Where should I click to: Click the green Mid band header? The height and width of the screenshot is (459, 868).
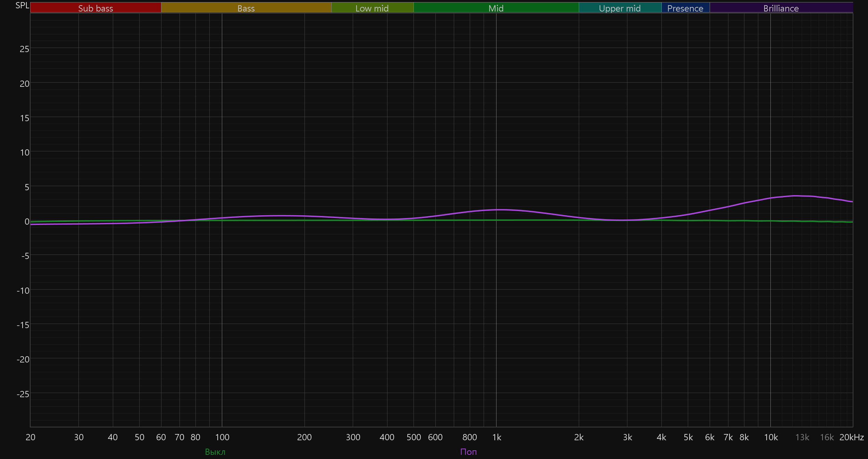(x=496, y=8)
